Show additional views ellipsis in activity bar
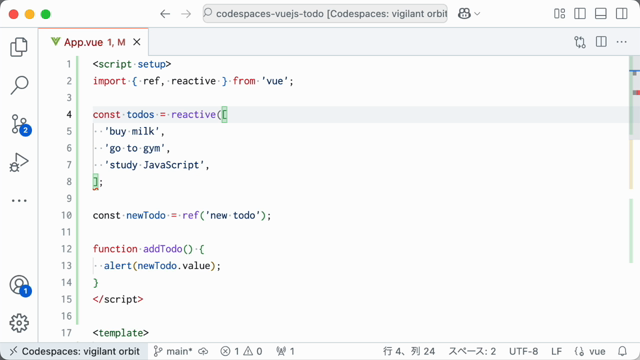640x360 pixels. pyautogui.click(x=19, y=200)
